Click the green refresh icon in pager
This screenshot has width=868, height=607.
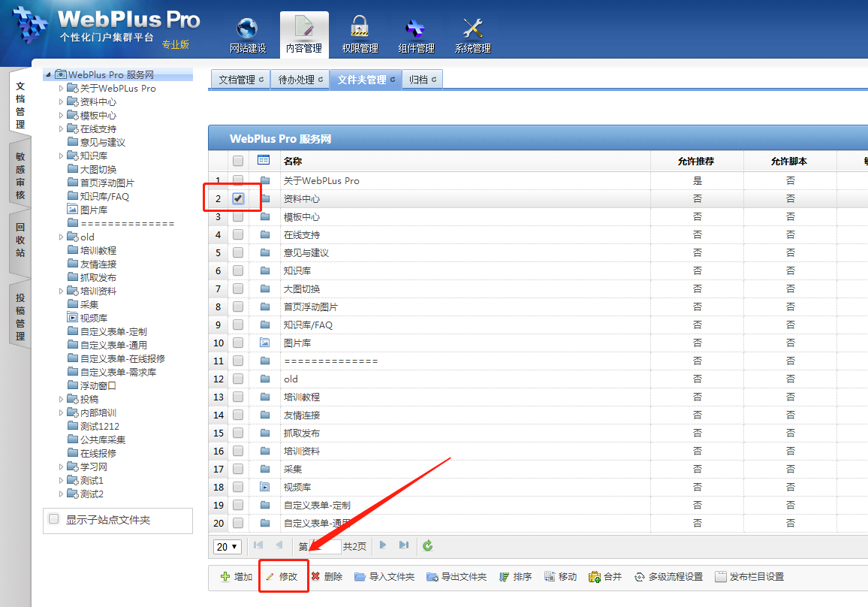428,546
